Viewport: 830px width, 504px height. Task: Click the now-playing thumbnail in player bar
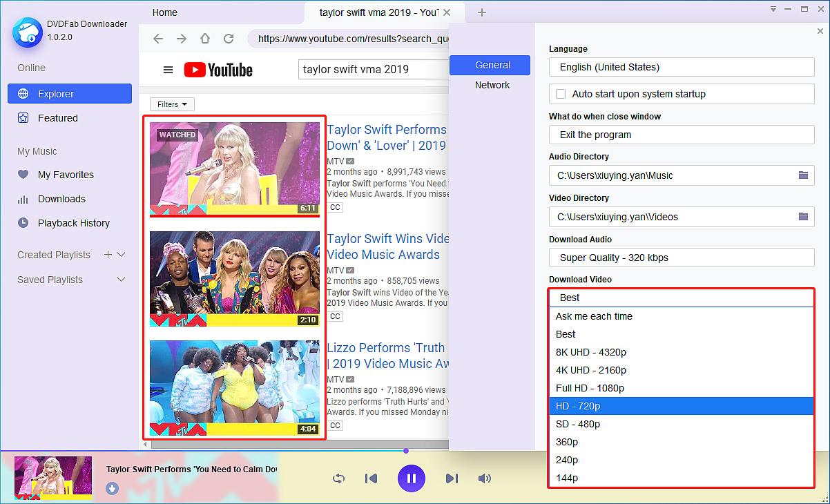[53, 478]
